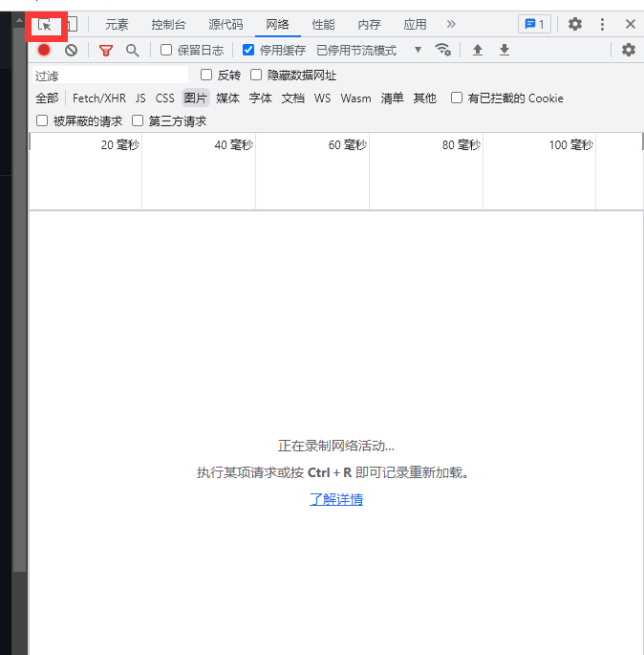
Task: Open the 已停用节流模式 throttling dropdown
Action: [x=369, y=51]
